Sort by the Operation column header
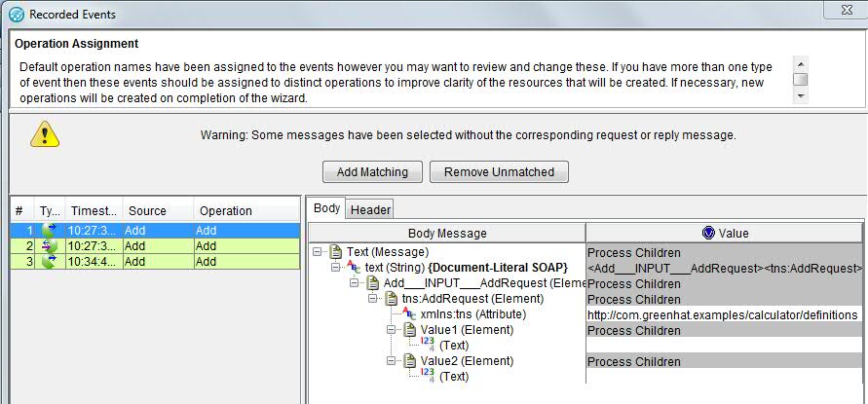 [246, 211]
